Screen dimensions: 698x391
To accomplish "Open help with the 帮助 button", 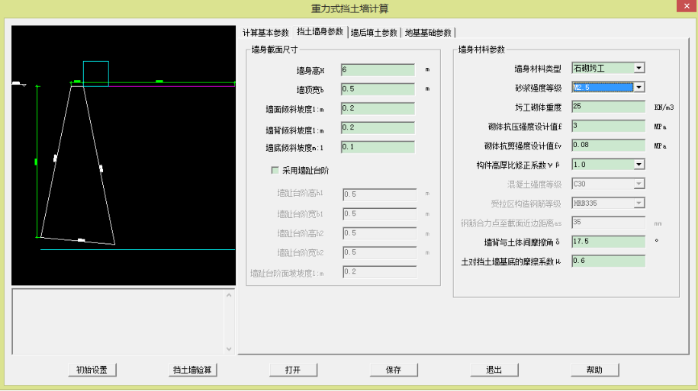I will point(595,370).
